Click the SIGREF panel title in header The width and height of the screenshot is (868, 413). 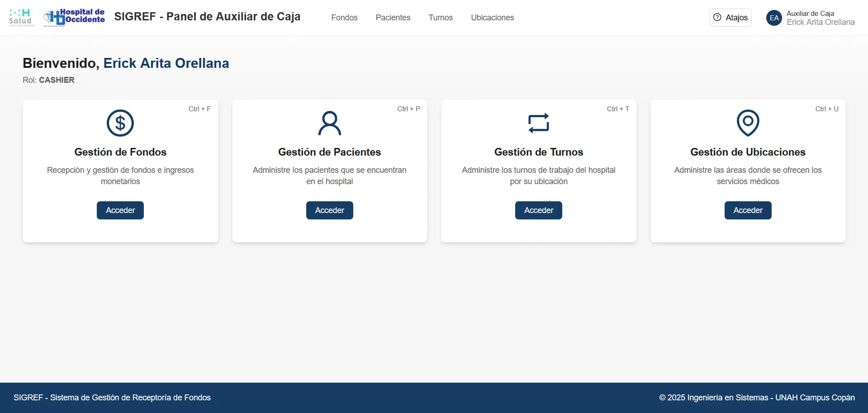(207, 17)
